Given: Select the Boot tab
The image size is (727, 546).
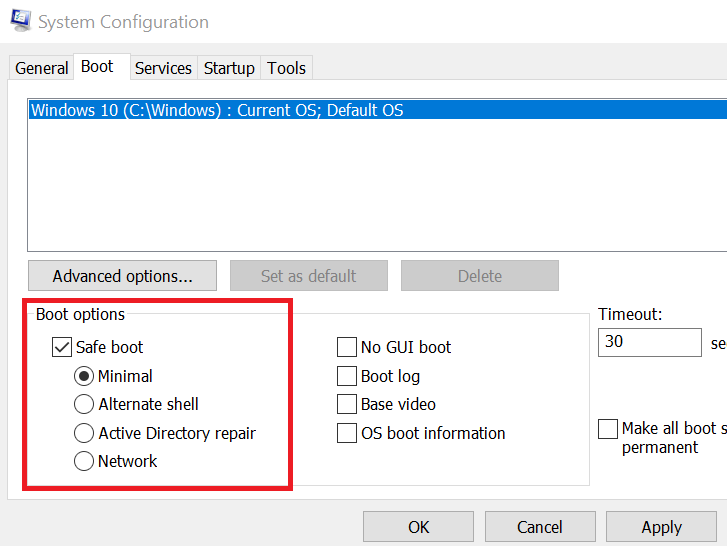Looking at the screenshot, I should tap(102, 67).
